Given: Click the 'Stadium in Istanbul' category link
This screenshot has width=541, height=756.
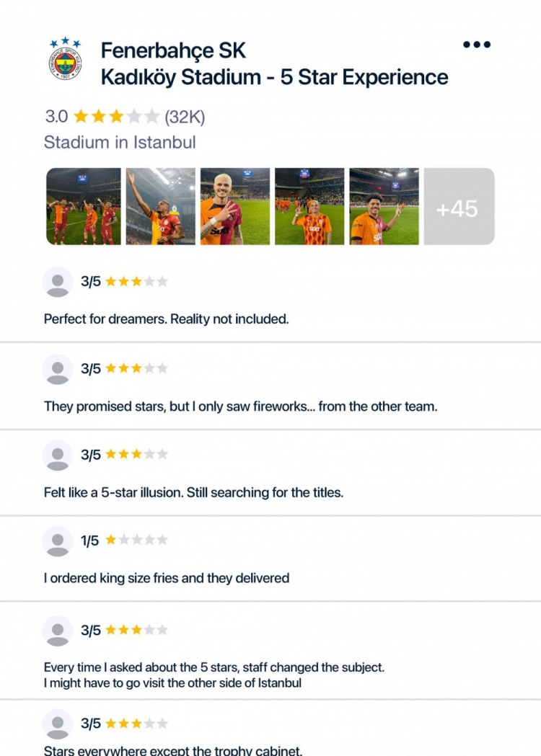Looking at the screenshot, I should pyautogui.click(x=120, y=142).
